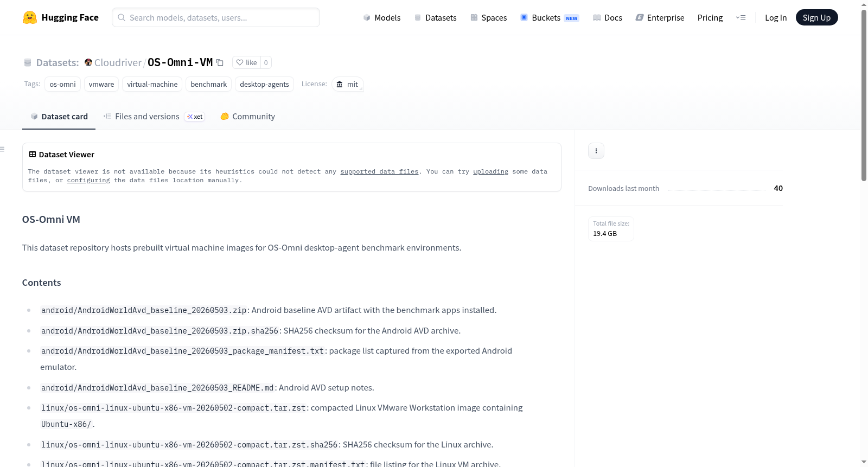Screen dimensions: 868x467
Task: Open the Cloudriver profile link
Action: [x=118, y=62]
